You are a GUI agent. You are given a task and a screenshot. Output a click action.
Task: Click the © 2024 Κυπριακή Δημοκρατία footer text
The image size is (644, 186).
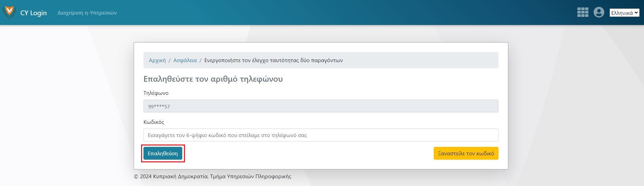click(x=213, y=176)
